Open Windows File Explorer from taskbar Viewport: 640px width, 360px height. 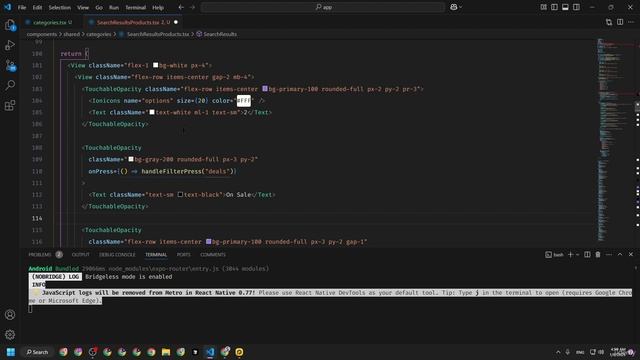pos(166,352)
